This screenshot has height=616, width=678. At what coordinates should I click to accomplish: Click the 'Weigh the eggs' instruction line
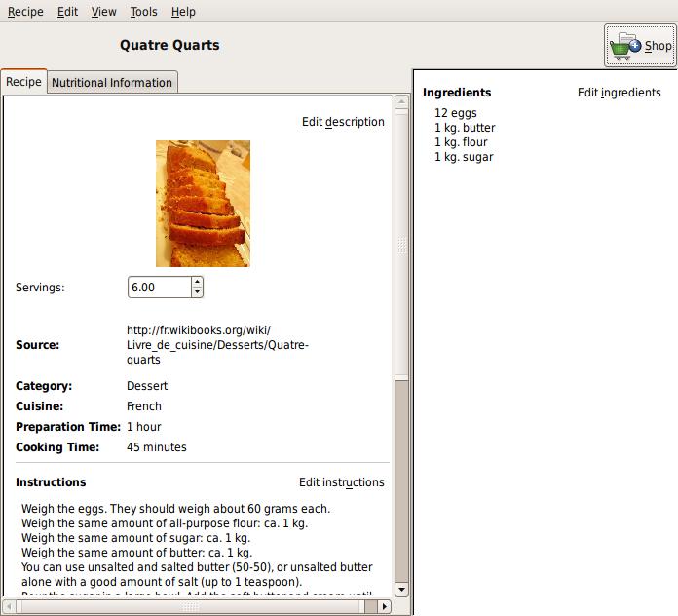pos(176,508)
